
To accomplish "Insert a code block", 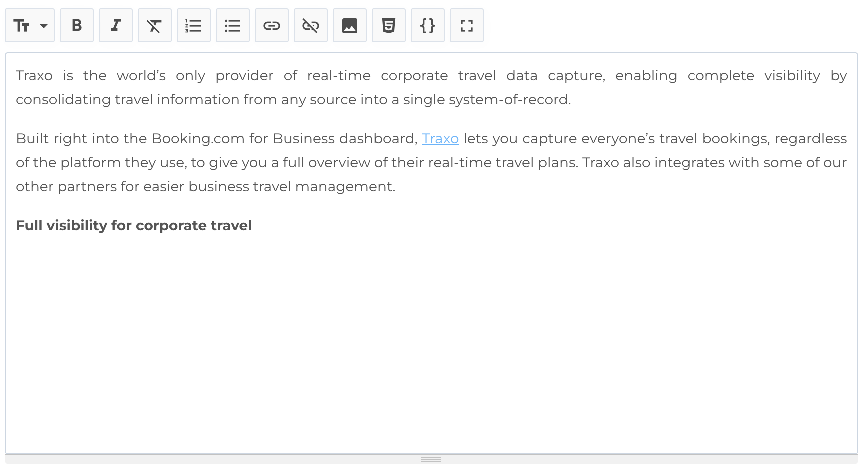I will click(x=427, y=25).
